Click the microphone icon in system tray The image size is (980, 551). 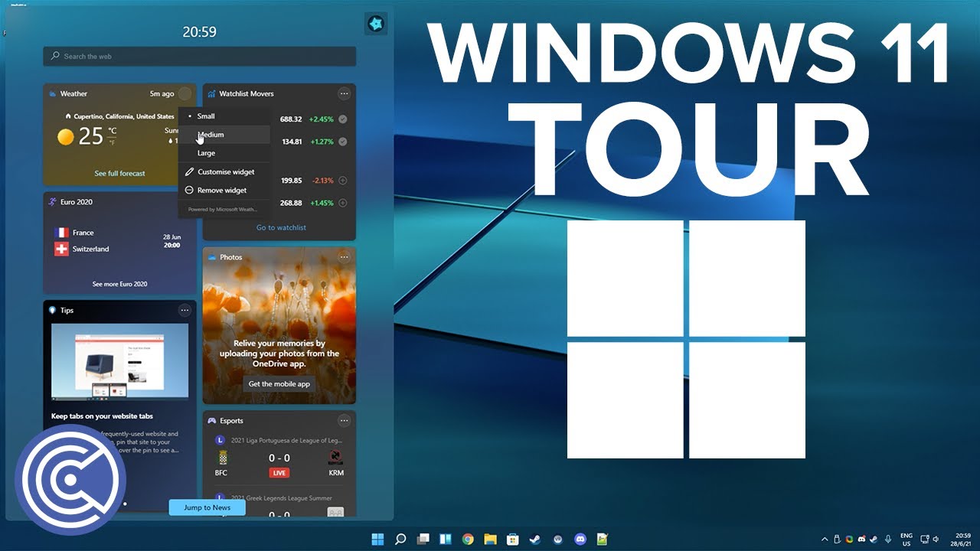888,540
